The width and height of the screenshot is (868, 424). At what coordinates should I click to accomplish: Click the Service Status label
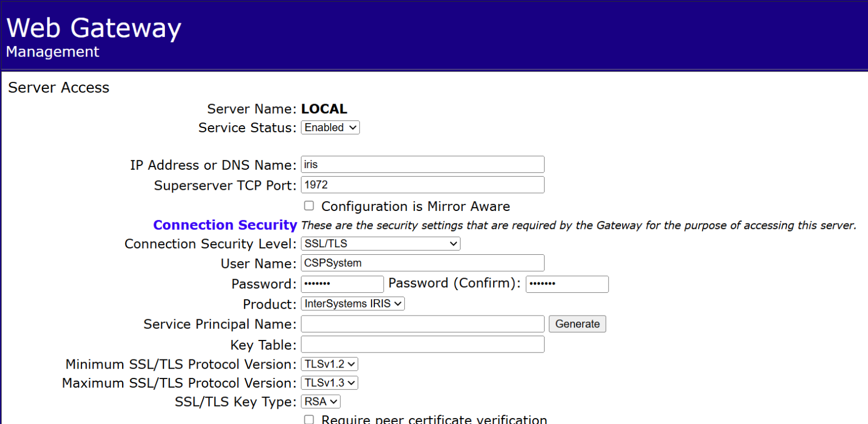[247, 128]
